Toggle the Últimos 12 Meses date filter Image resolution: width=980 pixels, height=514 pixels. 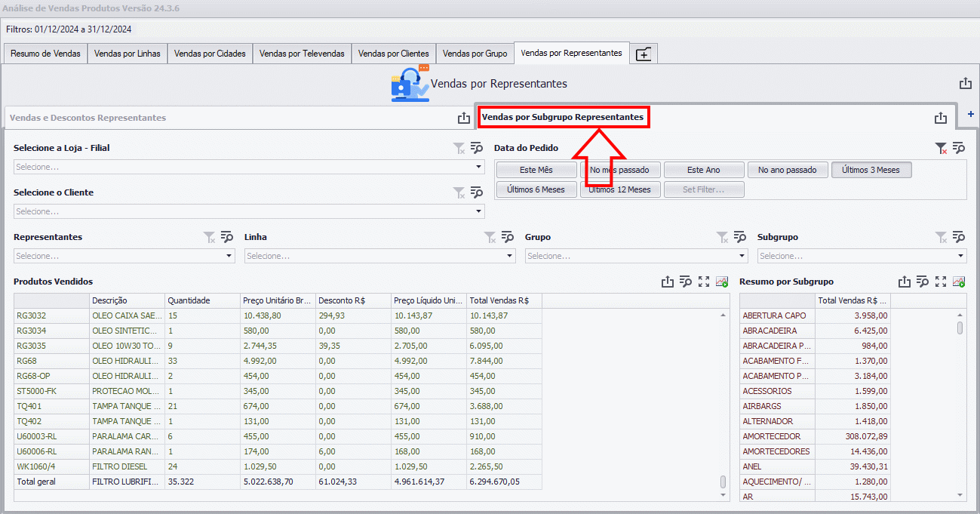[620, 189]
